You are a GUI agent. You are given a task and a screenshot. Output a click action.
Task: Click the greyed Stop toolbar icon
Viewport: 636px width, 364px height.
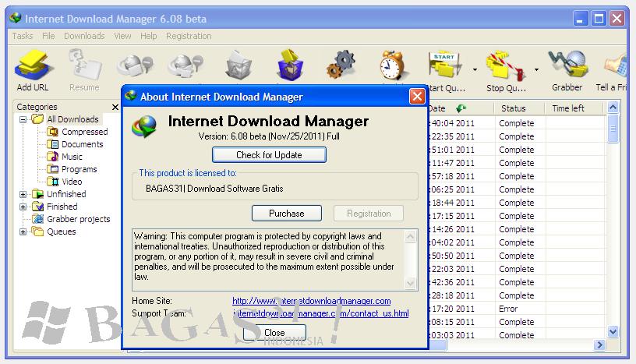136,65
